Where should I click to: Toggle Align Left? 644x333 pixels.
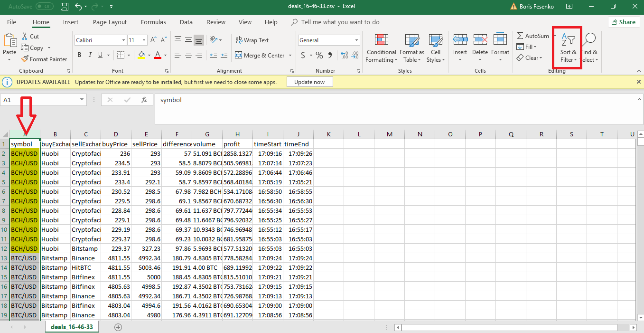coord(178,55)
